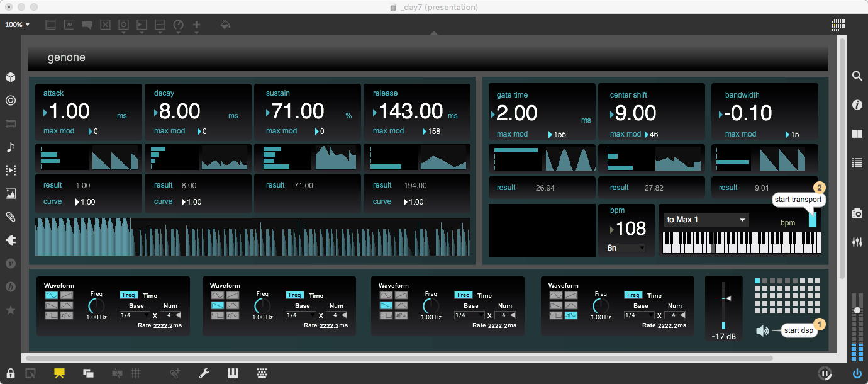Open the 'to Max 1' dropdown menu
The height and width of the screenshot is (384, 868).
(706, 220)
